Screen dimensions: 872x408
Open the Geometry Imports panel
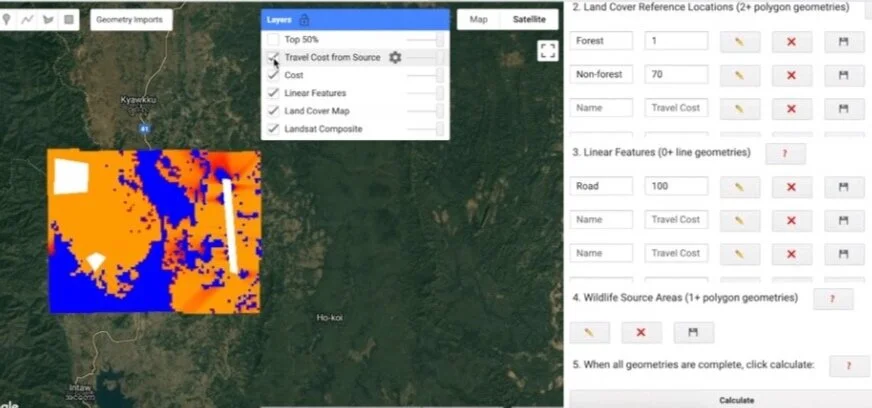click(x=129, y=19)
